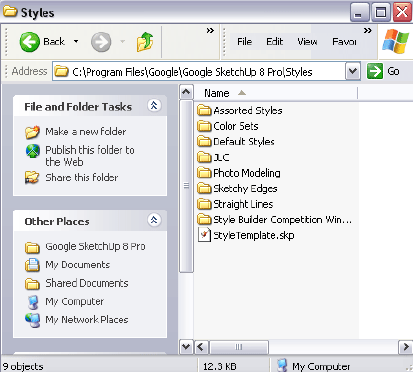Image resolution: width=413 pixels, height=372 pixels.
Task: Click the Share this folder icon
Action: pyautogui.click(x=32, y=177)
